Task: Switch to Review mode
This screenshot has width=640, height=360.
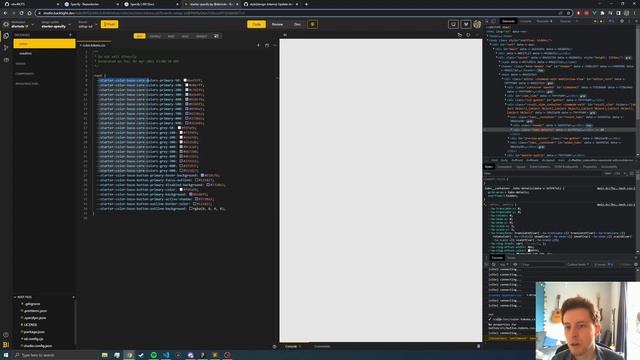Action: (x=277, y=24)
